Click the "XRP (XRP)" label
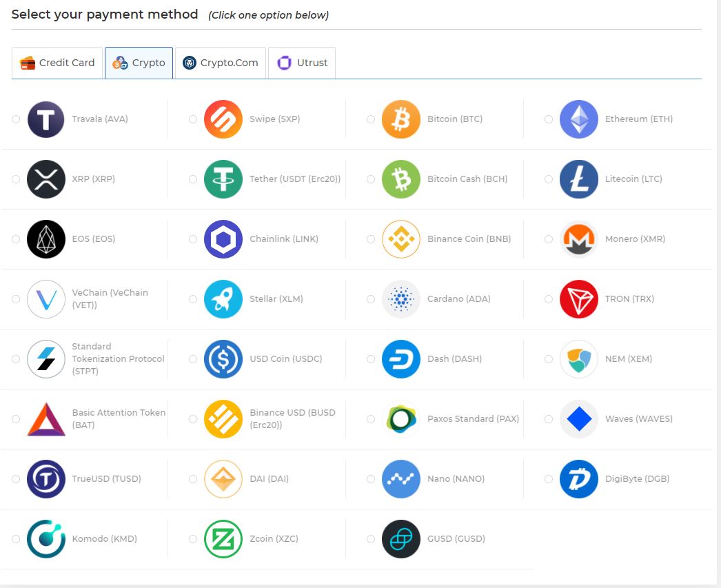The height and width of the screenshot is (588, 721). 93,179
